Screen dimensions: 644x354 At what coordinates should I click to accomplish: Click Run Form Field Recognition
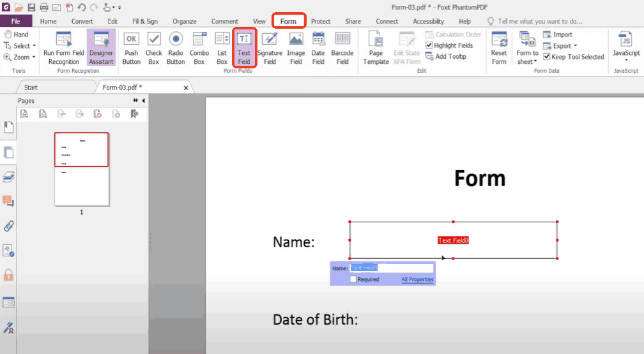tap(64, 48)
